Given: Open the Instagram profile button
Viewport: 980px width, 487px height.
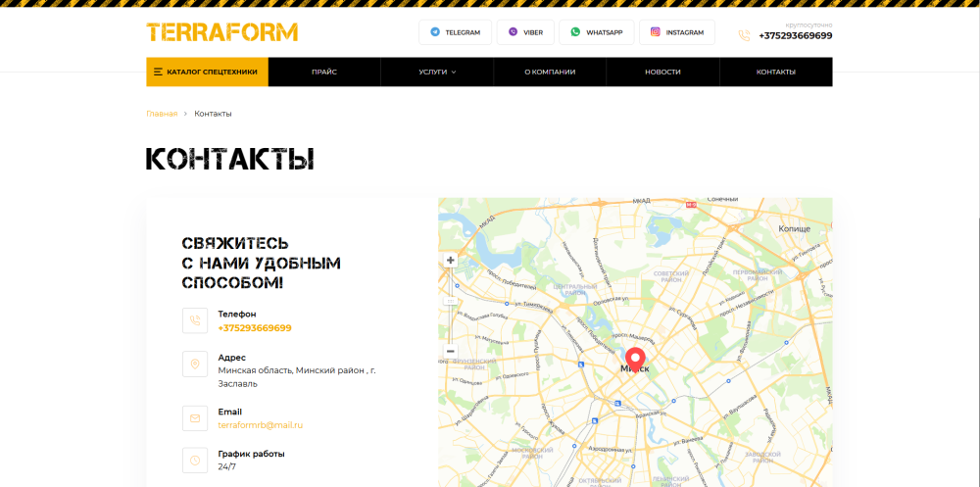Looking at the screenshot, I should tap(677, 32).
